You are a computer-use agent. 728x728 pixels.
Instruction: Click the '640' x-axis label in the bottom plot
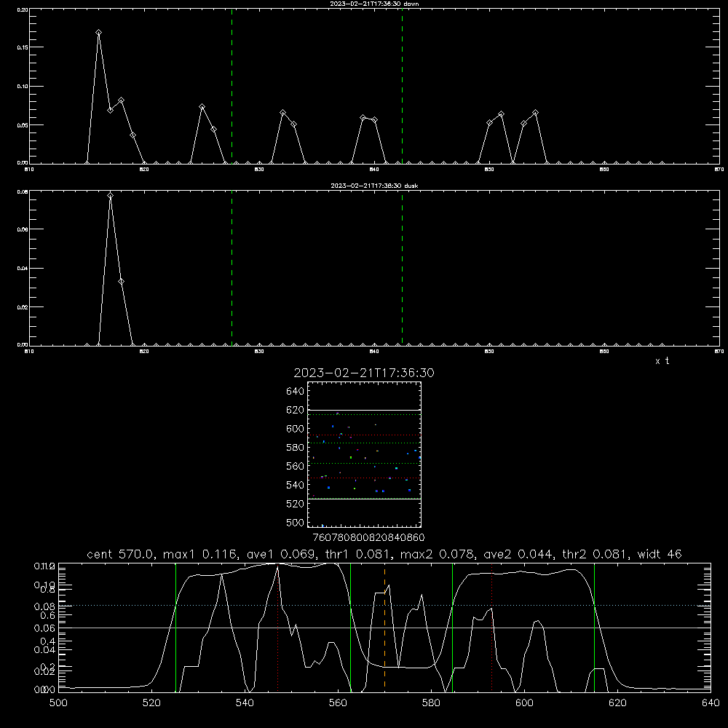tap(711, 703)
